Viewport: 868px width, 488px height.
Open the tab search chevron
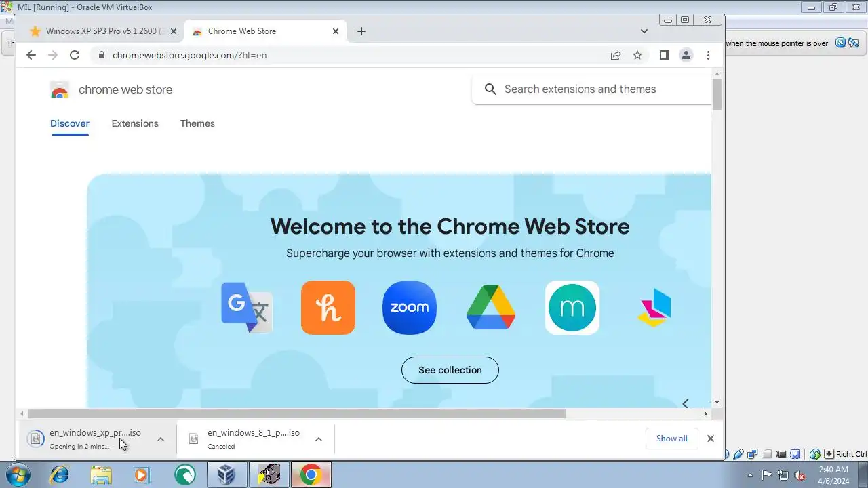[x=644, y=31]
